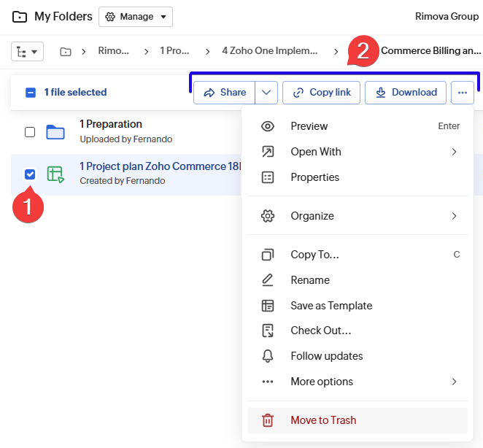
Task: Click the trash can icon
Action: 268,420
